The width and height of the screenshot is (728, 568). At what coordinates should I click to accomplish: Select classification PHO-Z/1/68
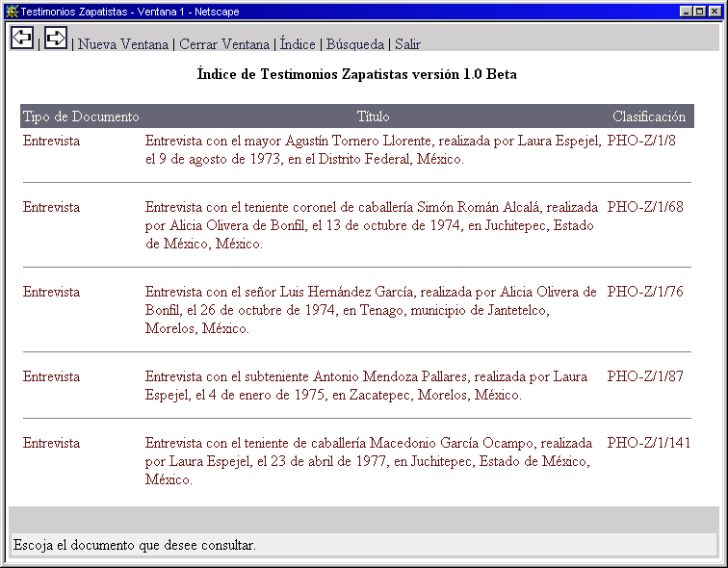coord(645,207)
